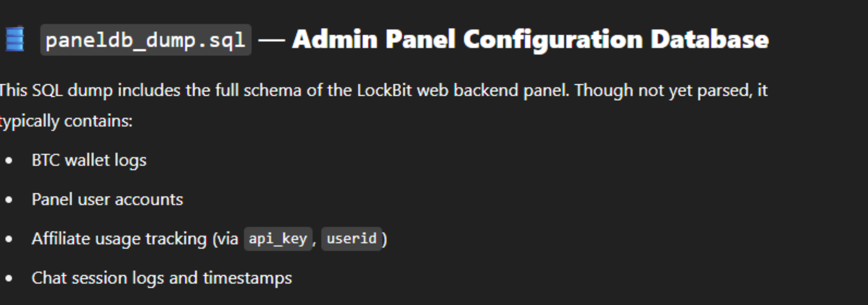868x305 pixels.
Task: Click the bullet before Panel user accounts
Action: pos(9,200)
